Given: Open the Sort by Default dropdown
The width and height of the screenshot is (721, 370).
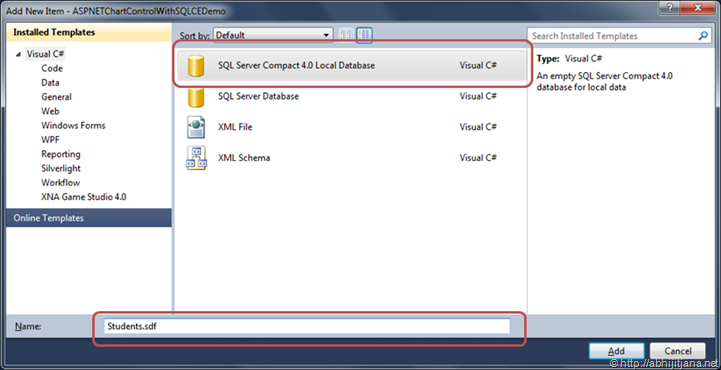Looking at the screenshot, I should pos(273,35).
